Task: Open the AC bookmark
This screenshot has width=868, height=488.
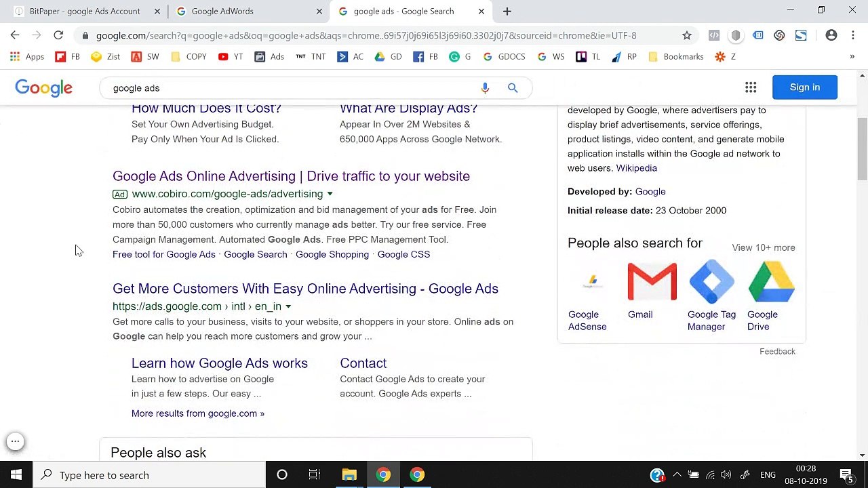Action: [351, 57]
